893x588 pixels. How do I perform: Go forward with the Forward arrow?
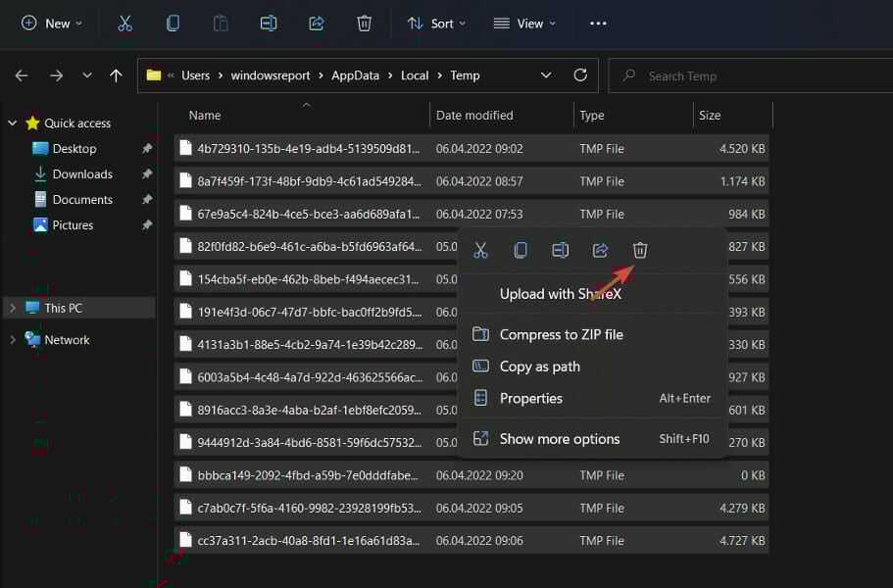56,75
